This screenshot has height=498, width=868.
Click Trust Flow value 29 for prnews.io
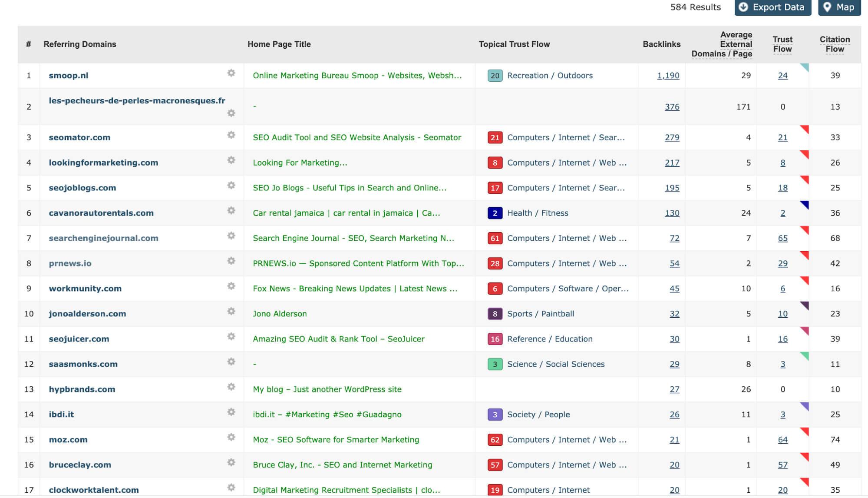(x=783, y=263)
